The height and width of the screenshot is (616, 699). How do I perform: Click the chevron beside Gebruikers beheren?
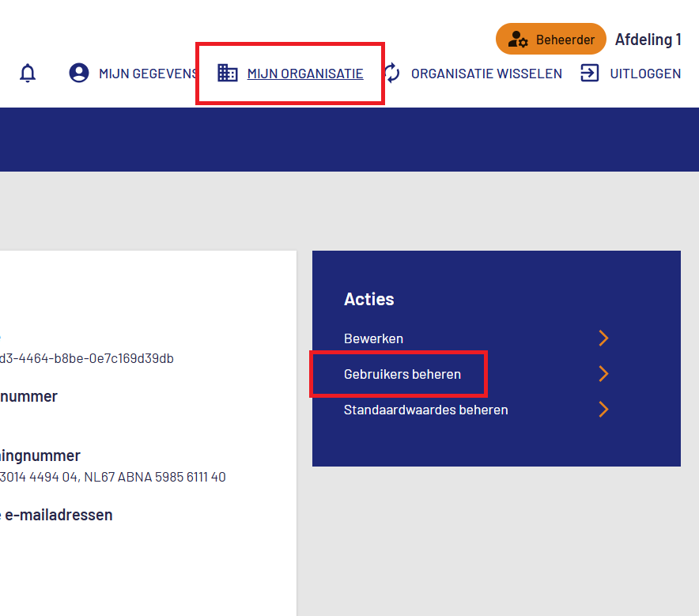[603, 374]
